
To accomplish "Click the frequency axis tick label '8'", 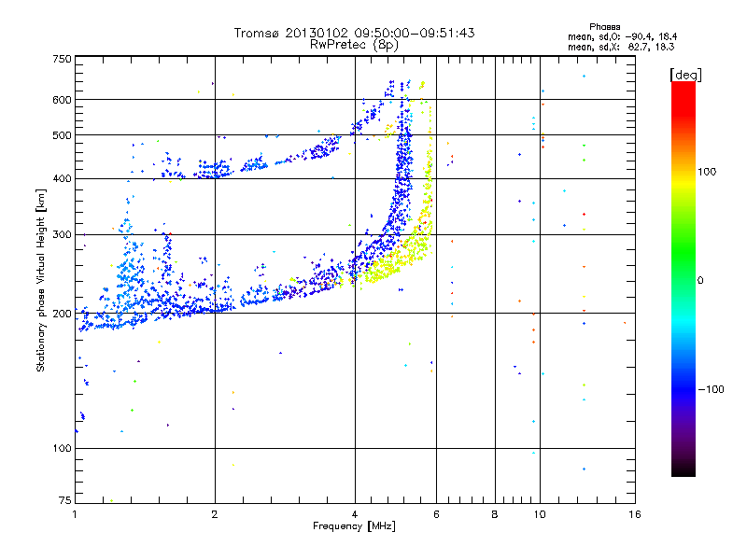I will point(495,514).
